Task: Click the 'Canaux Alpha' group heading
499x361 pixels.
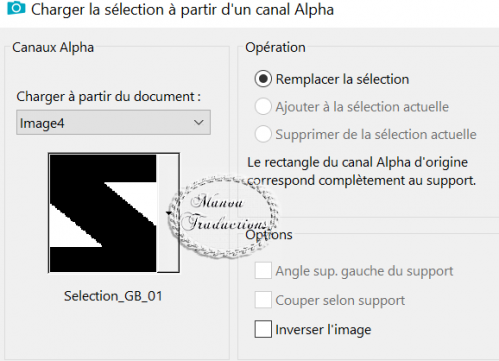Action: pyautogui.click(x=53, y=47)
